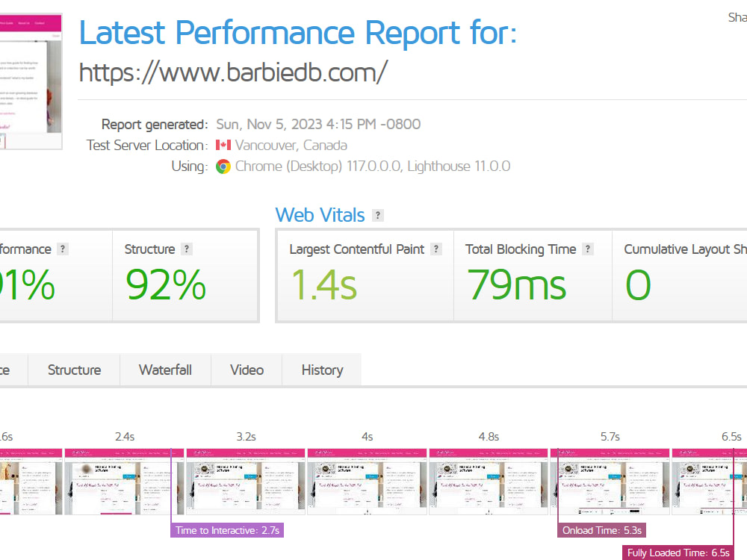The width and height of the screenshot is (747, 560).
Task: Click the Canada flag icon
Action: point(223,146)
